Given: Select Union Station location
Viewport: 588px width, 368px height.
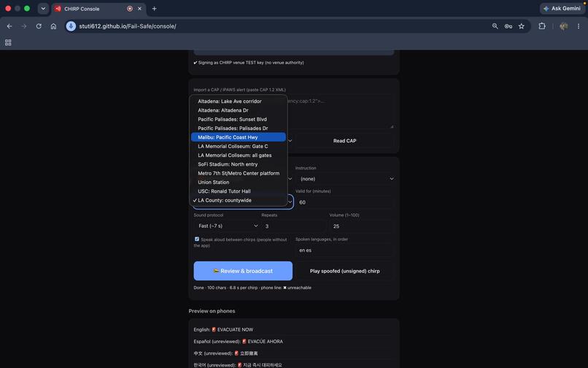Looking at the screenshot, I should pos(239,183).
